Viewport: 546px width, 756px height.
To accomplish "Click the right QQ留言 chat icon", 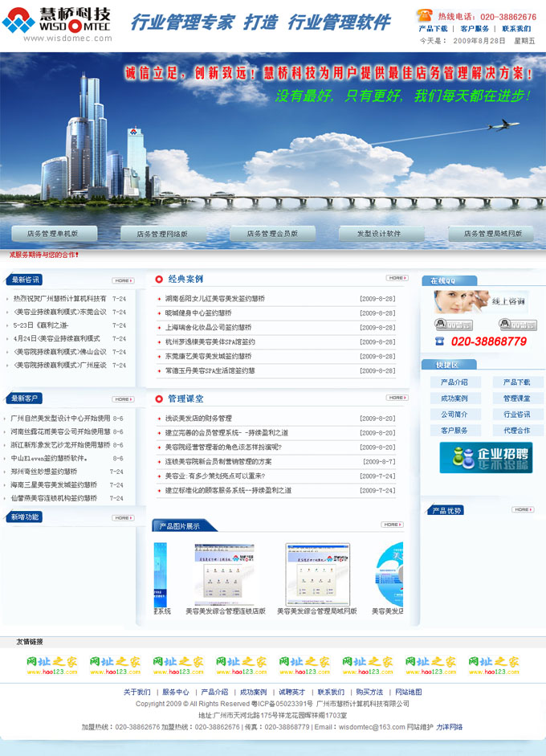I will (x=517, y=325).
